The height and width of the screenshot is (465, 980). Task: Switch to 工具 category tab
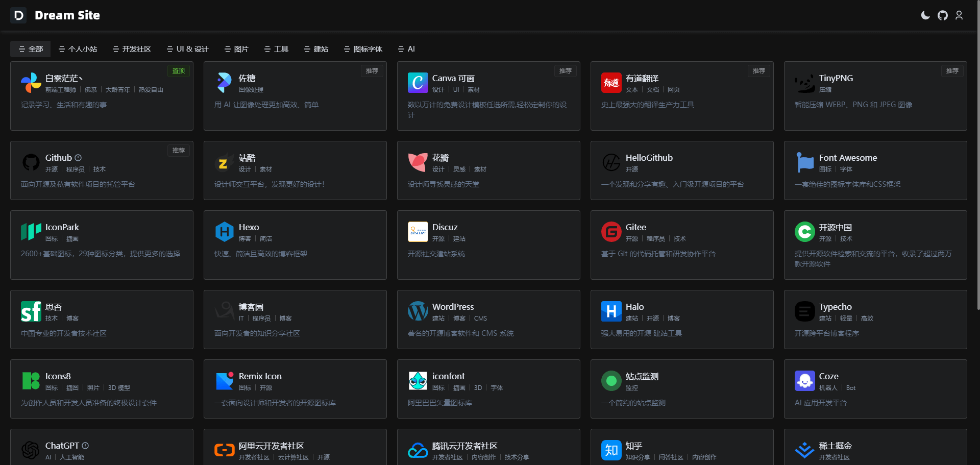pyautogui.click(x=276, y=49)
